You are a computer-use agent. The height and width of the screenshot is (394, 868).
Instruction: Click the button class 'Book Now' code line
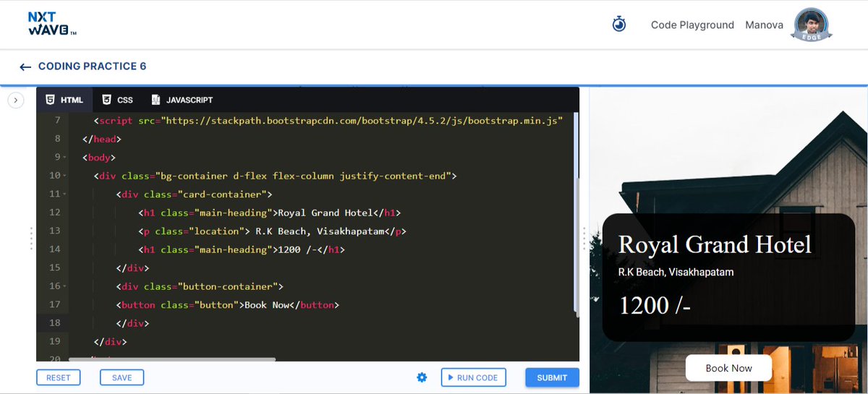click(227, 305)
